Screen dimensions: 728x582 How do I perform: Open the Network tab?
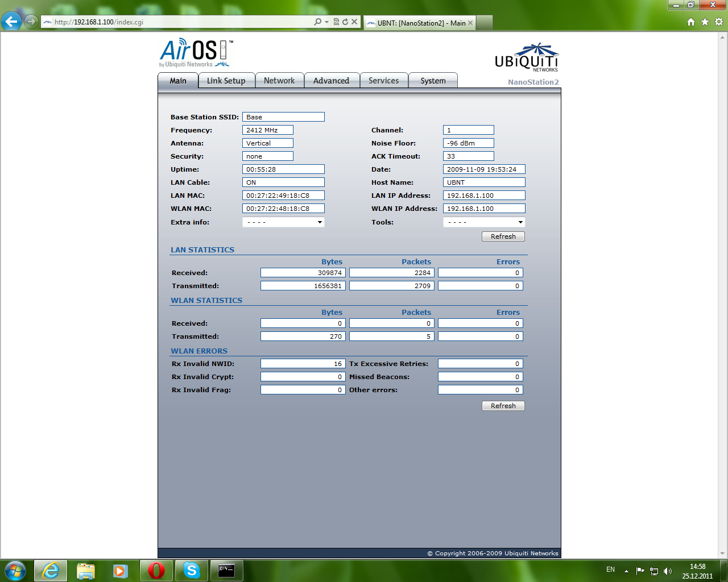click(x=279, y=81)
